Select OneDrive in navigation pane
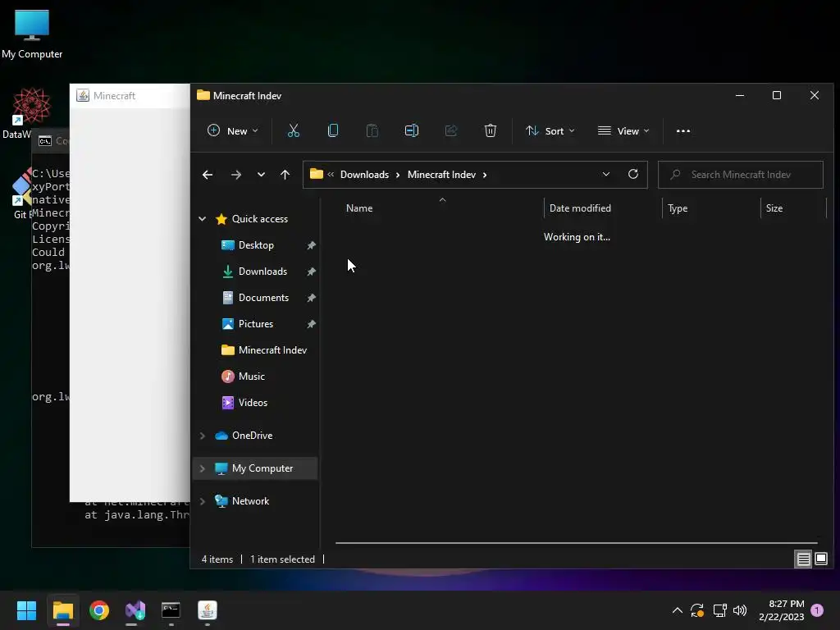This screenshot has width=840, height=630. click(x=252, y=436)
